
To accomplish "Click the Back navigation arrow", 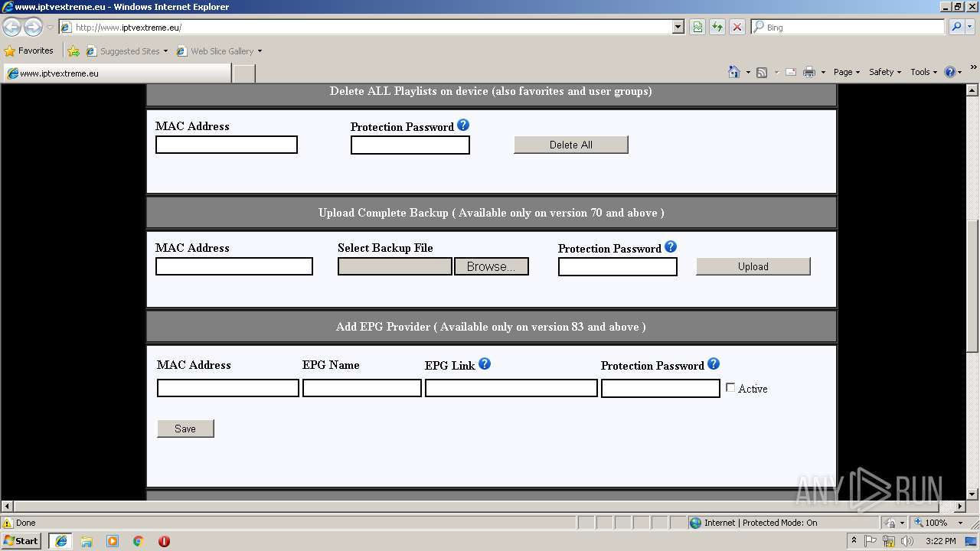I will [x=12, y=28].
